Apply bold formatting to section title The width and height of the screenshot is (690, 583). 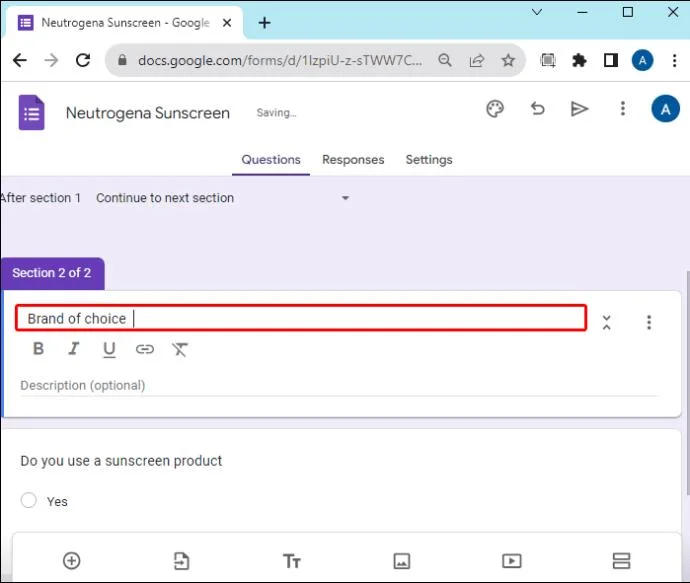click(x=38, y=349)
